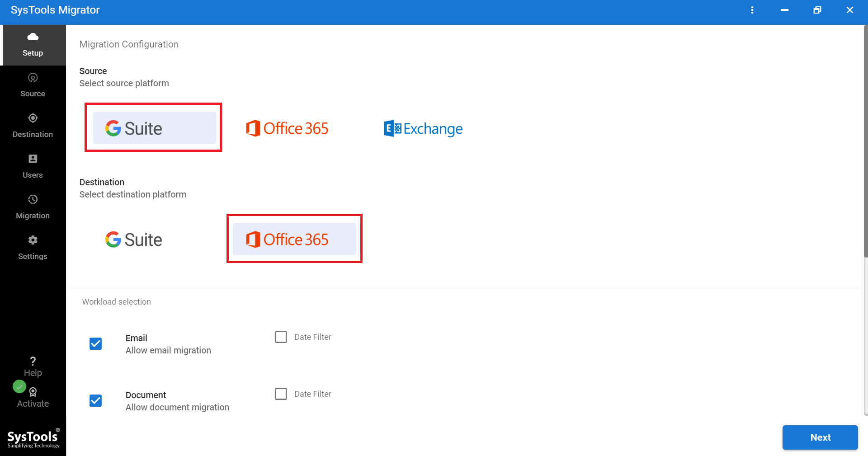Click the green activation checkmark icon
Screen dimensions: 868x456
point(19,387)
